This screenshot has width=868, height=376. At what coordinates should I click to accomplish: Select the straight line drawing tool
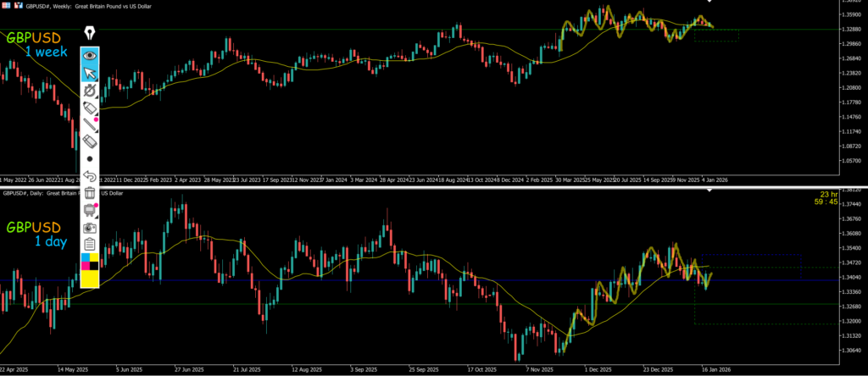click(x=90, y=126)
